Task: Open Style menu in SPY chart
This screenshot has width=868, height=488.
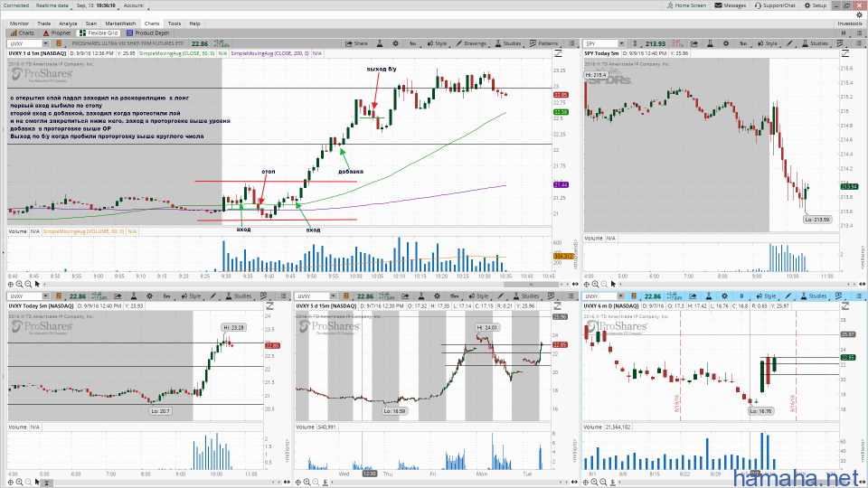Action: pos(768,43)
